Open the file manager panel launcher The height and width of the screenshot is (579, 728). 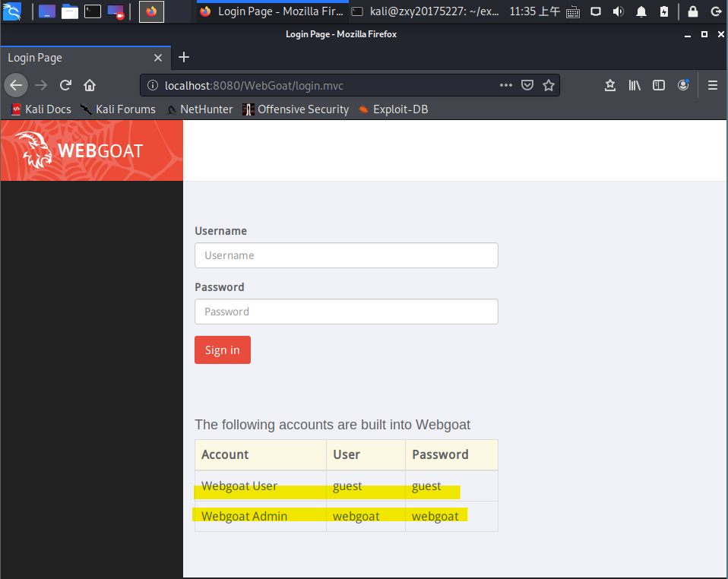point(70,11)
